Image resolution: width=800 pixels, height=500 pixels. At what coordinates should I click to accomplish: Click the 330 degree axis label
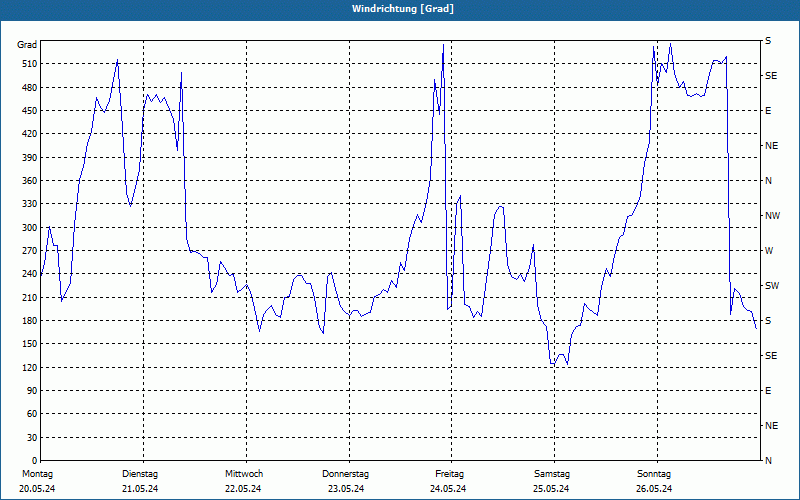(30, 204)
